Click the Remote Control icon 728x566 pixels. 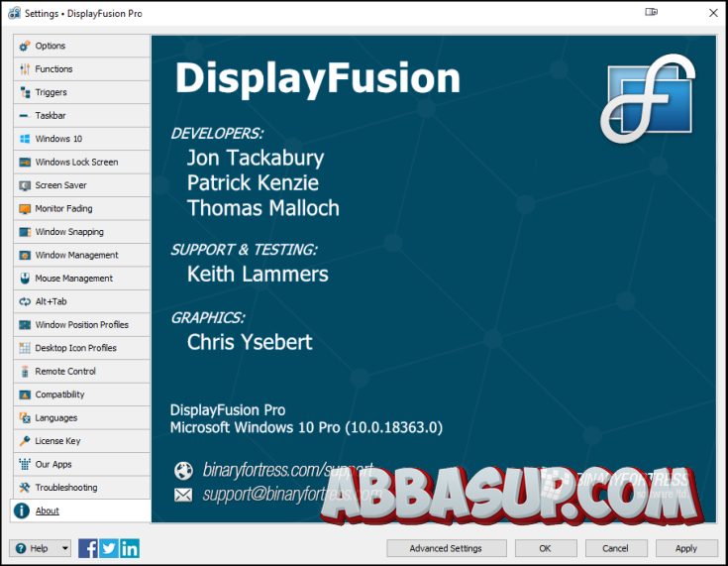coord(25,372)
